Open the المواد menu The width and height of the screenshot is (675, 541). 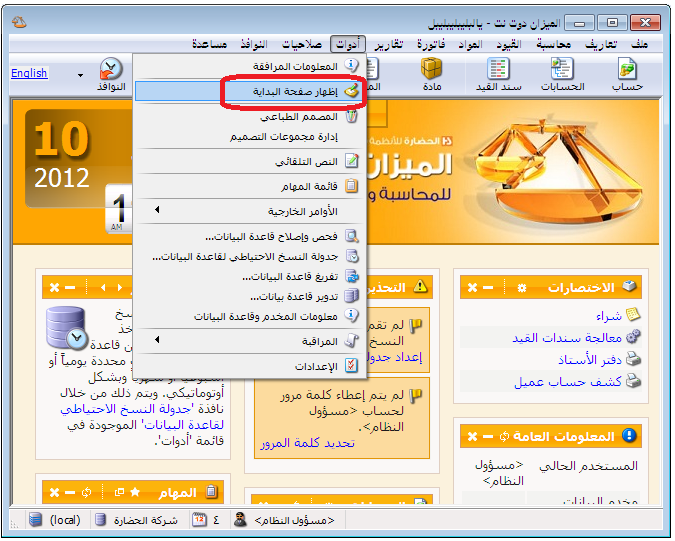pyautogui.click(x=470, y=44)
